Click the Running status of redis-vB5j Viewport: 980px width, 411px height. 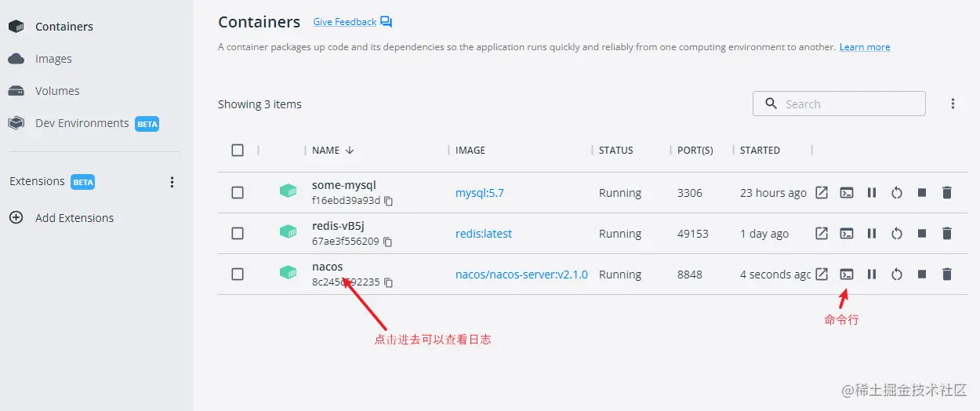tap(620, 234)
